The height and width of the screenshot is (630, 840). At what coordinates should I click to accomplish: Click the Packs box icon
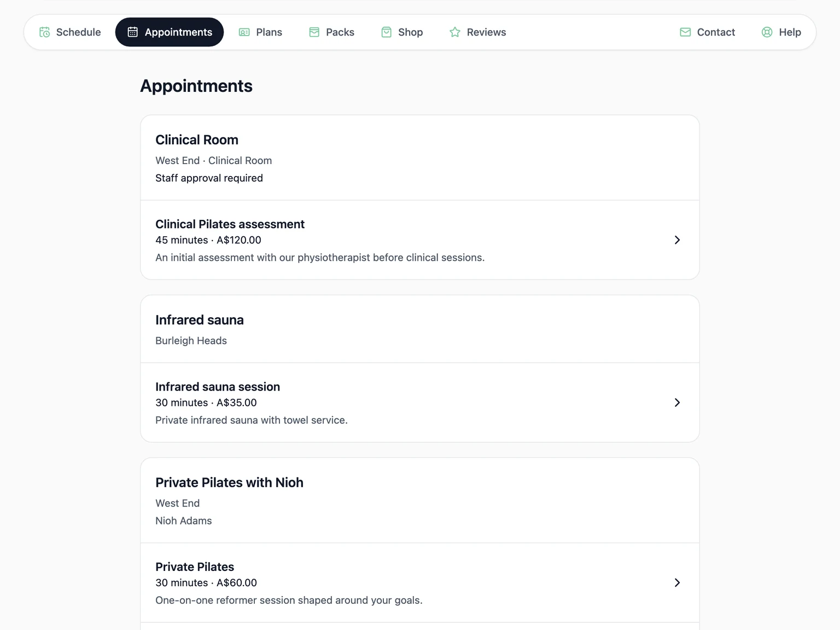click(314, 32)
